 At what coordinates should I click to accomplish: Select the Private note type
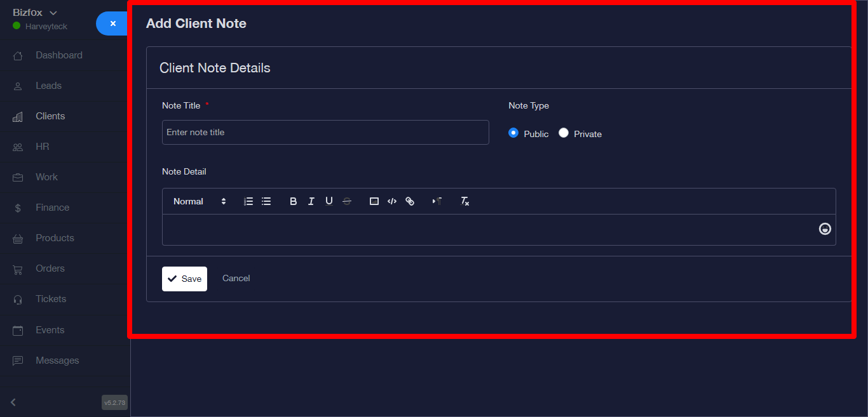pos(564,133)
